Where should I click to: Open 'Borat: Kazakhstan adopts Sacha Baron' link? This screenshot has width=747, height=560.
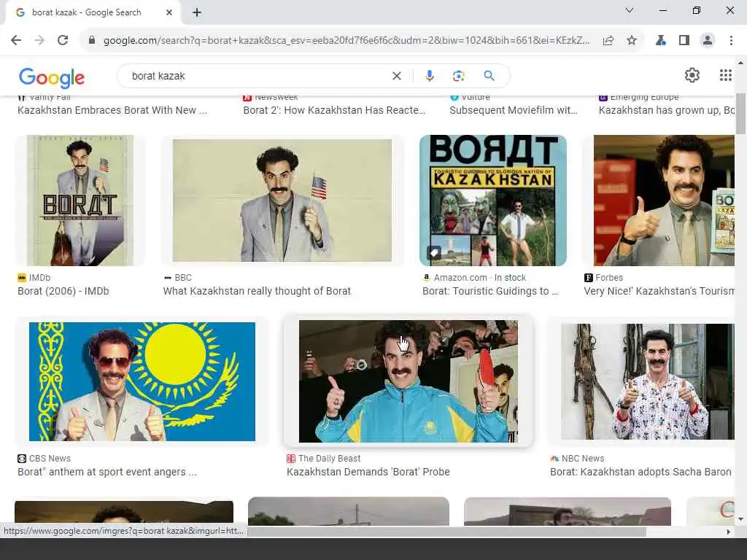coord(640,472)
